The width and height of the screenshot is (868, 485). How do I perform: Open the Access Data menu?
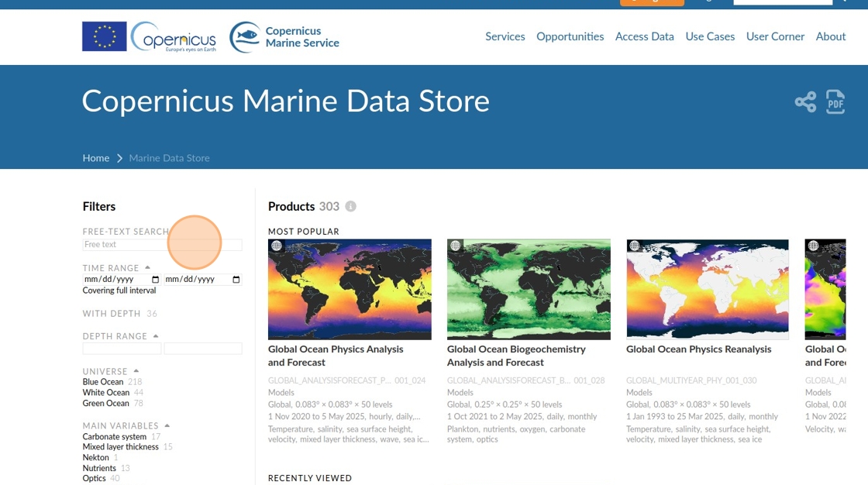tap(644, 36)
